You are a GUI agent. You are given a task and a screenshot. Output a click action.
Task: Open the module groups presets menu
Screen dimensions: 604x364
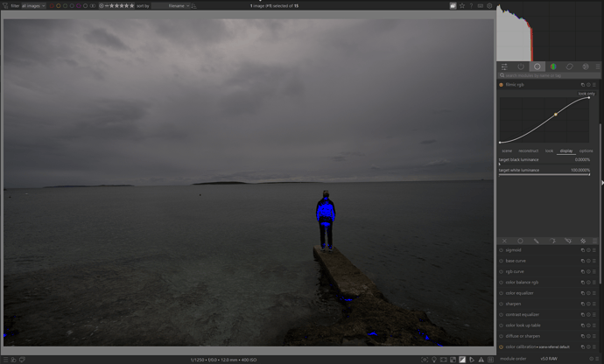click(598, 66)
